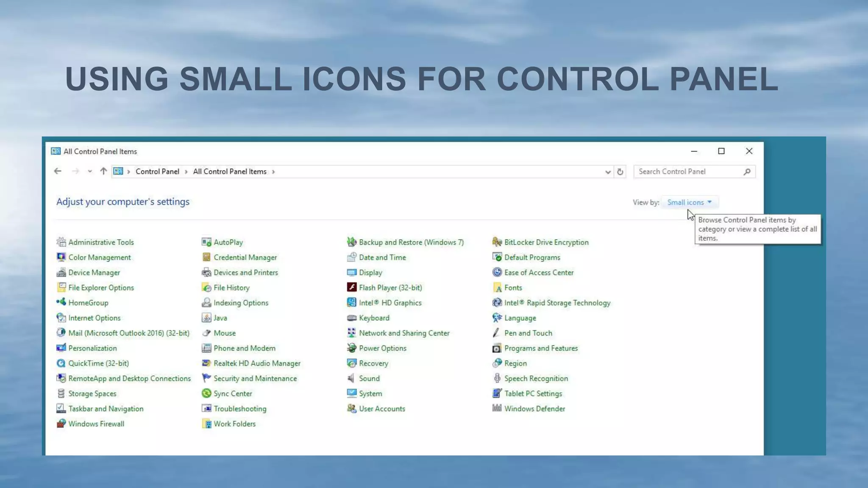Open File History
The image size is (868, 488).
pos(226,288)
